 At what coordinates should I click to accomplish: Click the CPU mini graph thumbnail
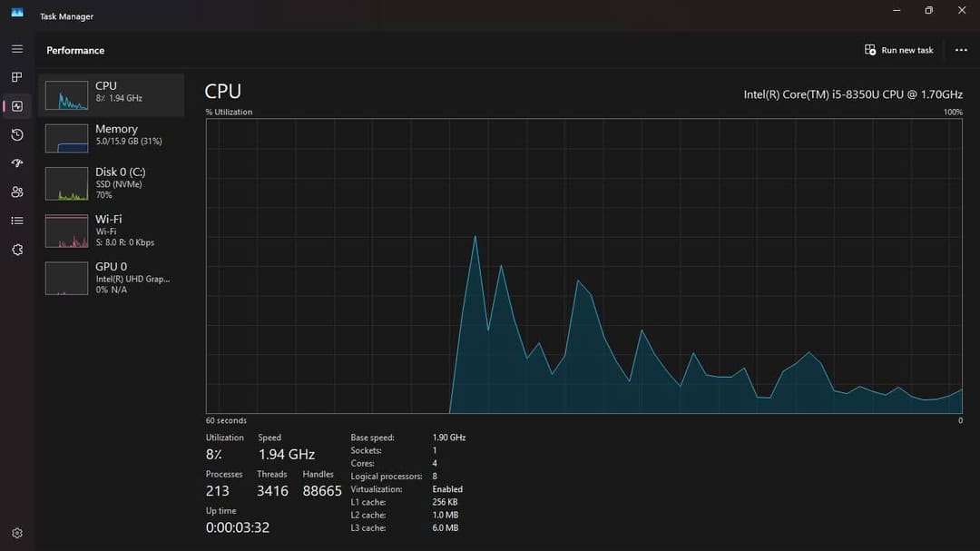[x=66, y=95]
